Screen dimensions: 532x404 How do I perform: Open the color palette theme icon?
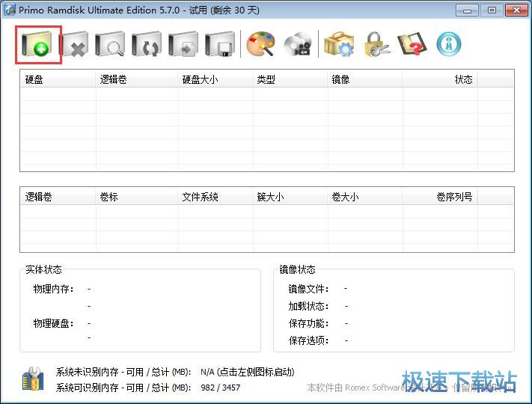coord(260,44)
